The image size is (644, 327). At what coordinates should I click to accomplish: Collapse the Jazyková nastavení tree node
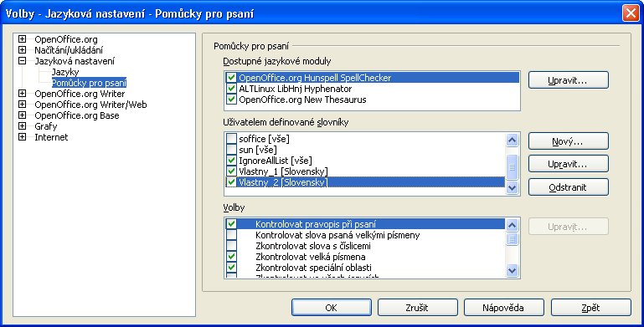(x=22, y=61)
